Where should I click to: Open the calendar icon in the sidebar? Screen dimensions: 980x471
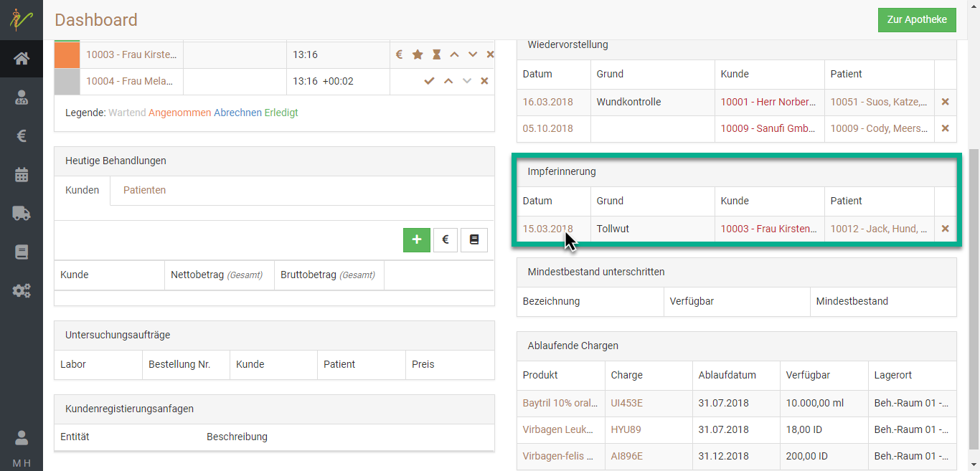click(22, 174)
